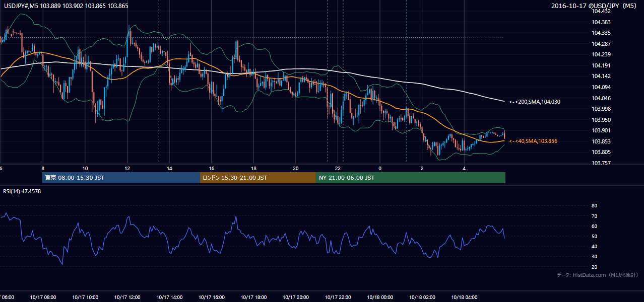Click RSI axis level 80

point(594,206)
